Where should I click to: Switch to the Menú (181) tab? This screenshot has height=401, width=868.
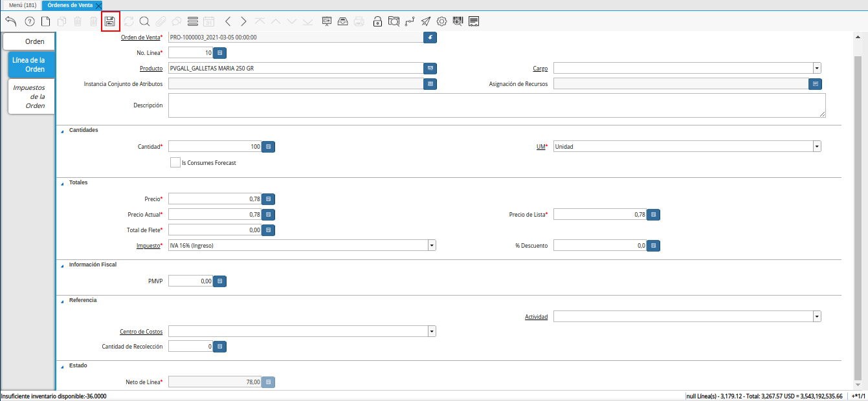(x=22, y=5)
